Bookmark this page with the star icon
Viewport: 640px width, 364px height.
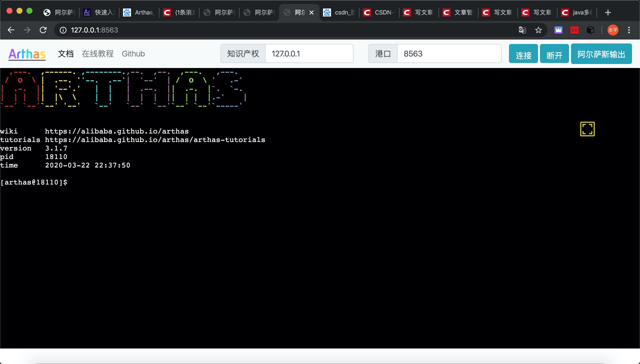coord(538,30)
